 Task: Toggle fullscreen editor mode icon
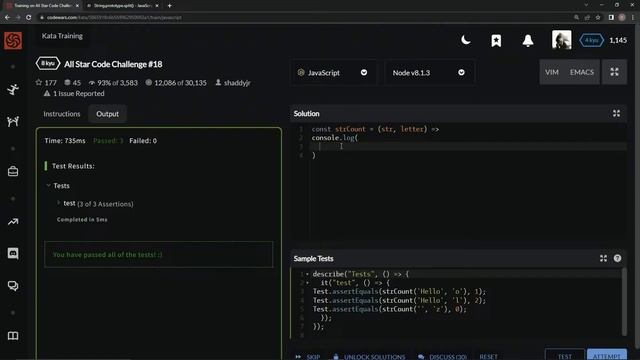tap(614, 72)
